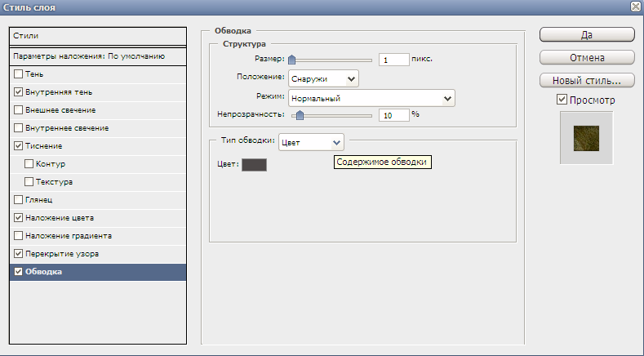Click the style preview thumbnail

586,138
